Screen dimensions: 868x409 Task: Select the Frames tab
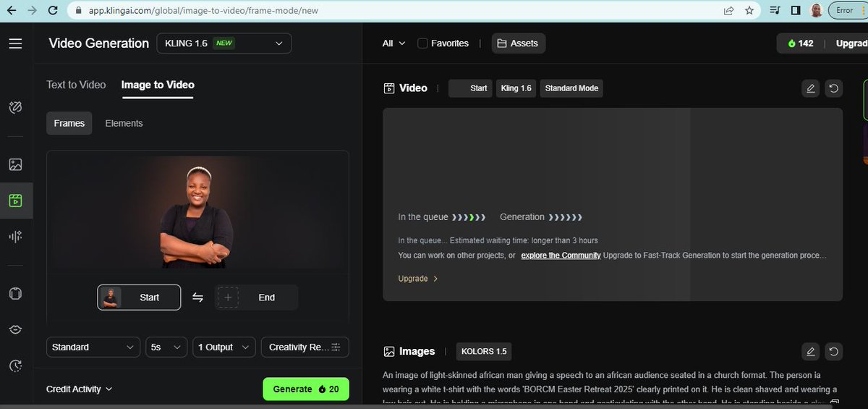pyautogui.click(x=69, y=123)
